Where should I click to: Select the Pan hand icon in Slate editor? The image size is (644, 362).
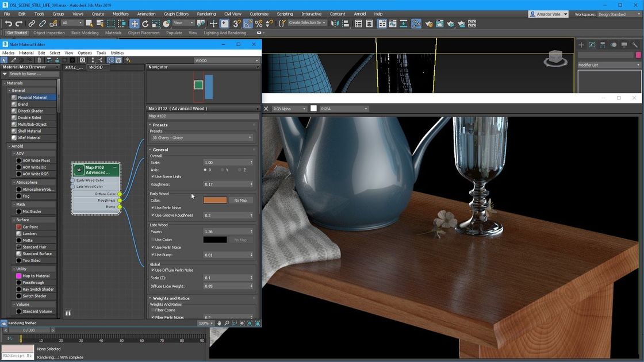tap(219, 324)
